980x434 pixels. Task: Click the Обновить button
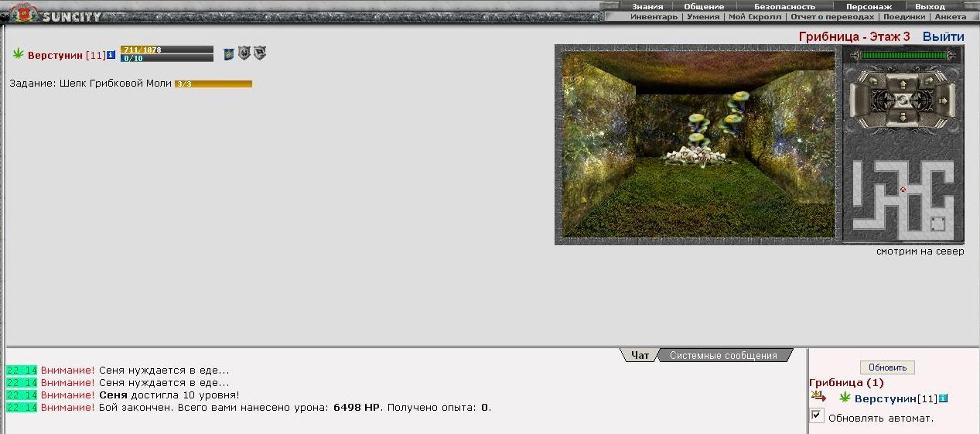tap(887, 367)
